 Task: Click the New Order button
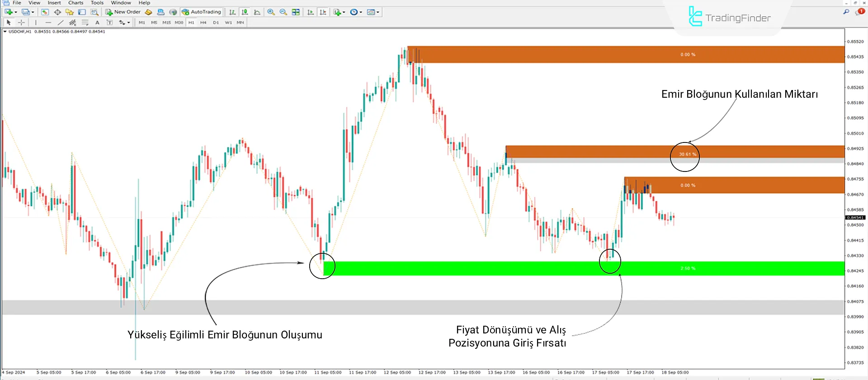[123, 12]
